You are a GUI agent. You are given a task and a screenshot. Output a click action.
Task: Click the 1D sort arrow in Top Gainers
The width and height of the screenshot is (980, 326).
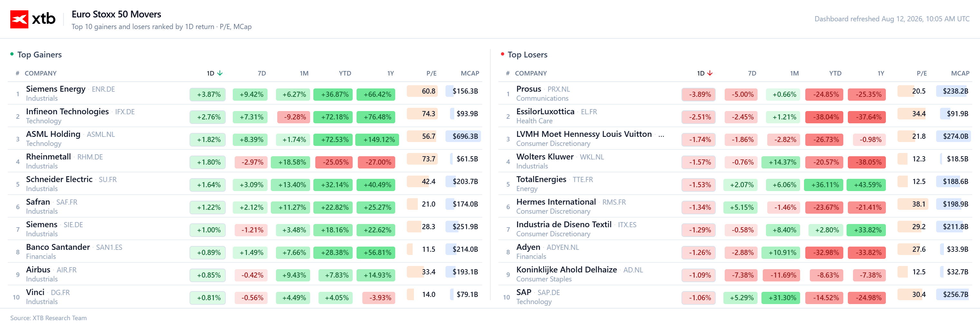tap(220, 73)
